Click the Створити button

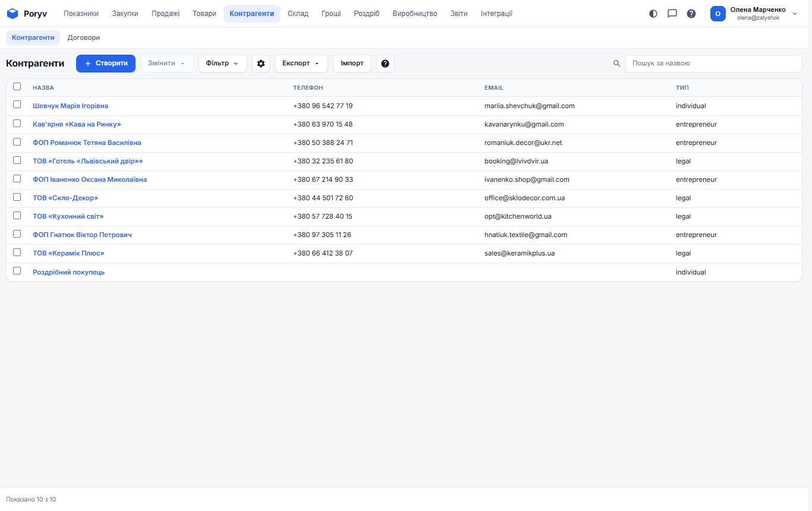(x=106, y=64)
